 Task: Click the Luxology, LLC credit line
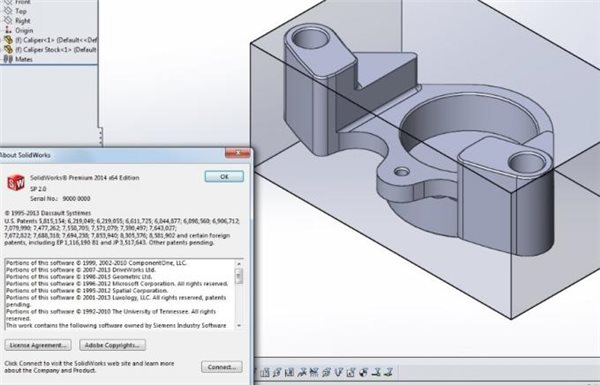click(x=116, y=301)
